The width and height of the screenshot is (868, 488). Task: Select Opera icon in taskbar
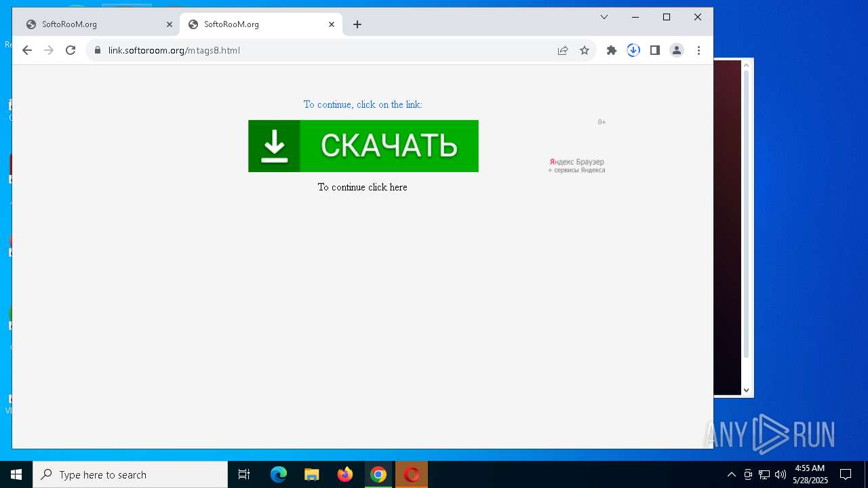tap(412, 474)
